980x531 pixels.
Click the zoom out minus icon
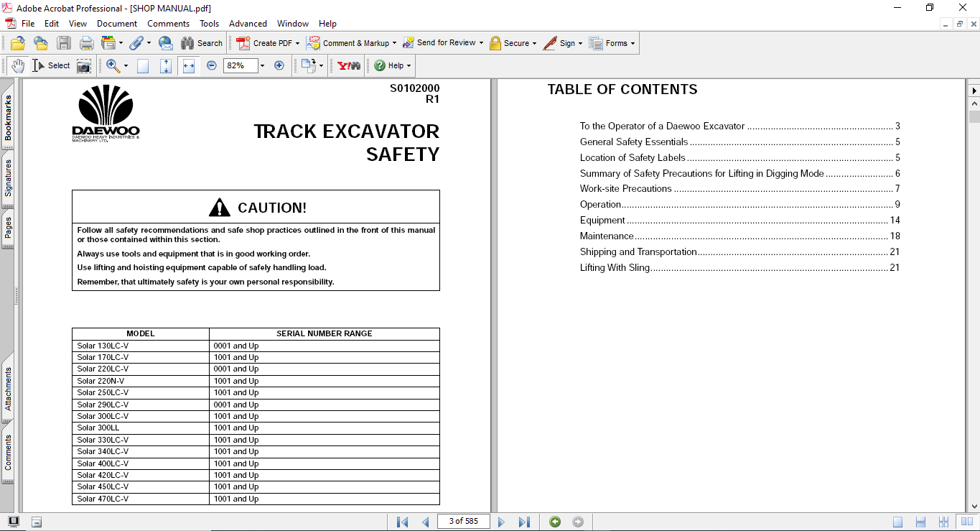(x=212, y=65)
